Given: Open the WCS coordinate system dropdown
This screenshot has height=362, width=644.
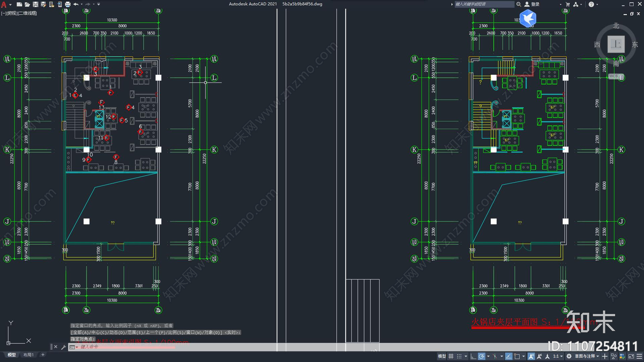Looking at the screenshot, I should pyautogui.click(x=616, y=76).
